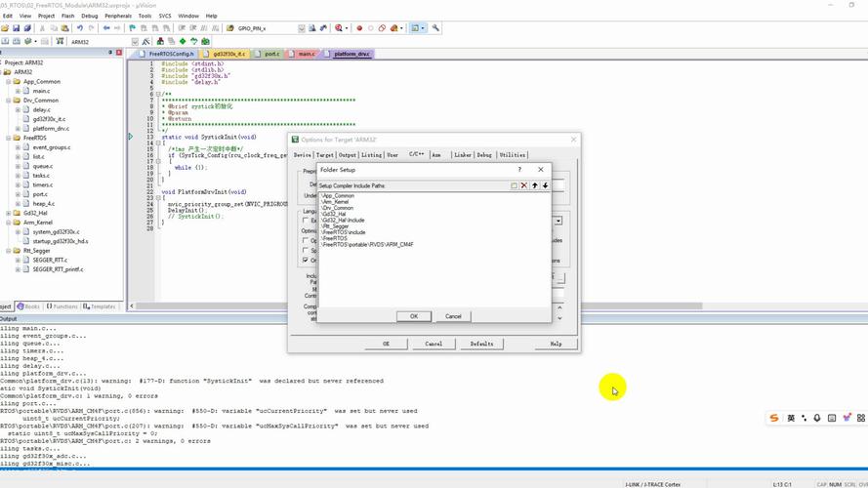Select the \Gd32_Hal\include path entry

point(343,221)
